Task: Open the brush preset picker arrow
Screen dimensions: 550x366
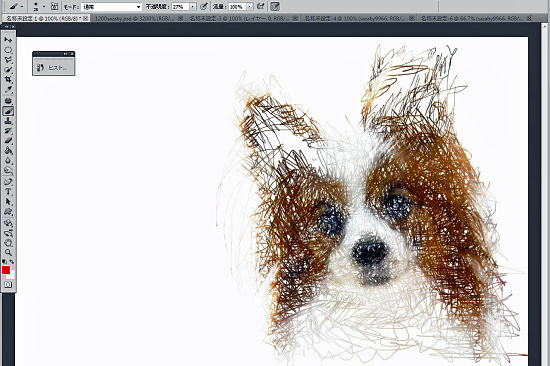Action: pyautogui.click(x=44, y=6)
